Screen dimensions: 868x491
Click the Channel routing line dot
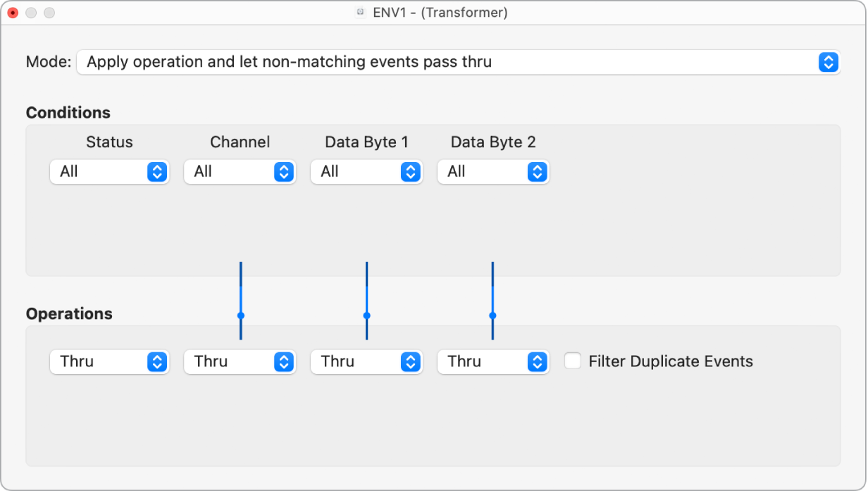click(241, 316)
